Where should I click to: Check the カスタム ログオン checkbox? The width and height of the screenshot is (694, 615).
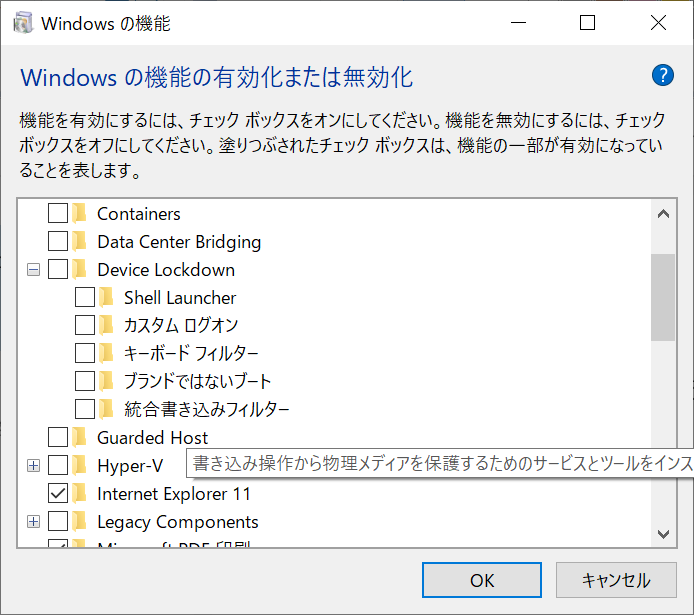85,325
